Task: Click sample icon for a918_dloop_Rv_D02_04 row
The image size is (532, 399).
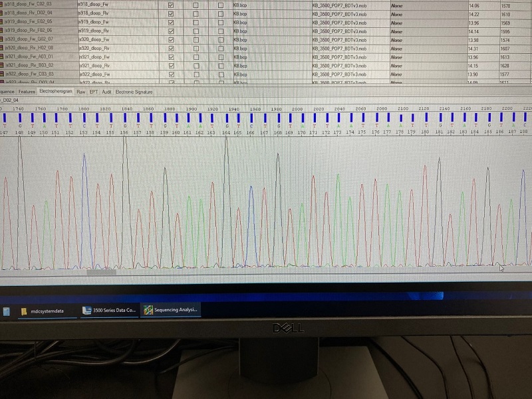Action: [3, 13]
